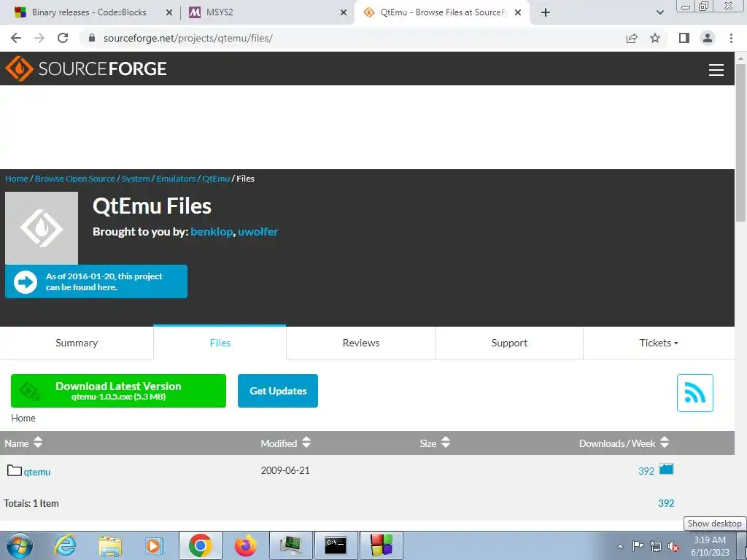Click the Totals: 1 Item text
The width and height of the screenshot is (747, 560).
[x=31, y=503]
